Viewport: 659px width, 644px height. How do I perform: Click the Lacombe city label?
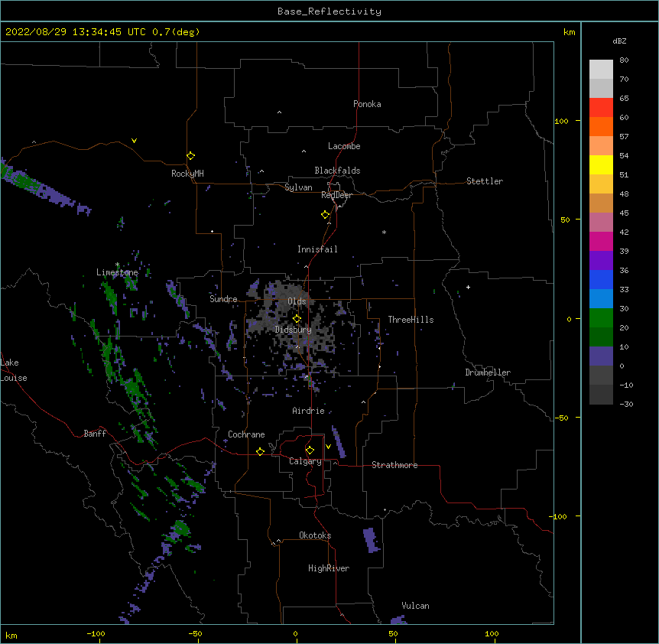coord(344,146)
